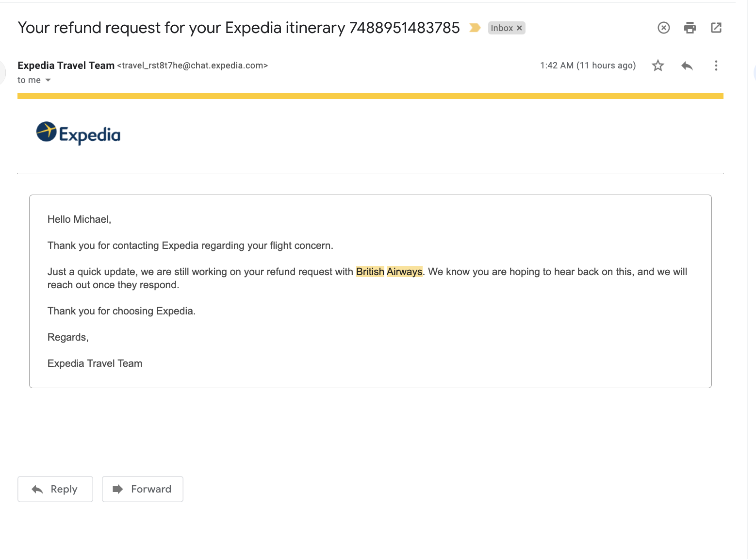
Task: Delete this email
Action: pyautogui.click(x=663, y=28)
